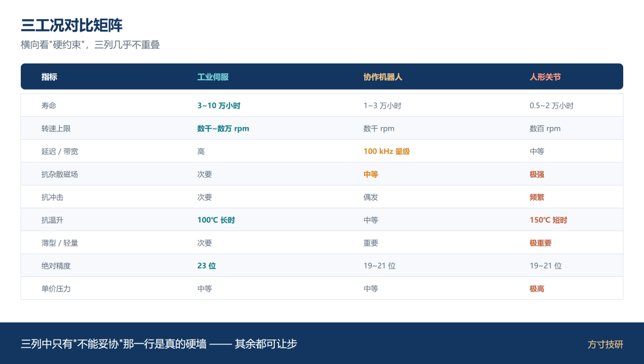Select the subtitle starting with "横向看"
This screenshot has width=644, height=364.
[x=91, y=45]
